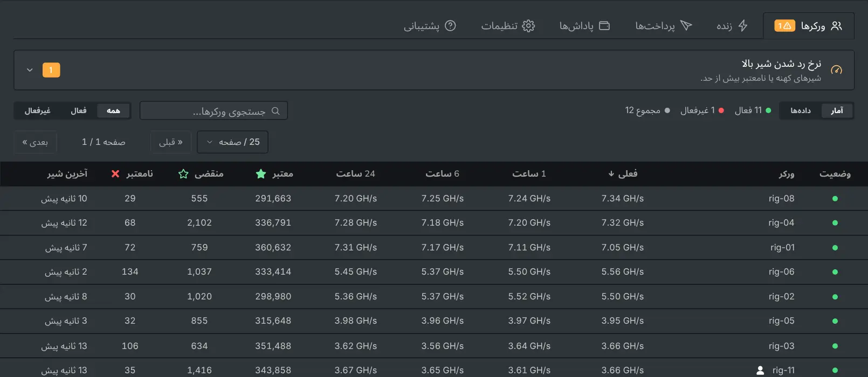Click the wallet Rewards icon
The image size is (868, 377).
(604, 26)
